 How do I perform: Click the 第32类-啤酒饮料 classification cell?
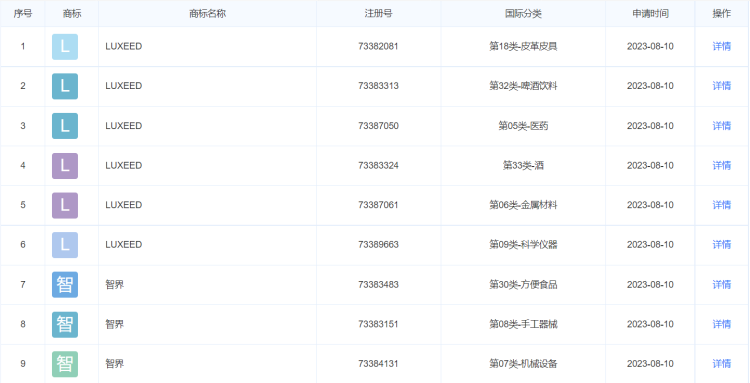pyautogui.click(x=523, y=86)
